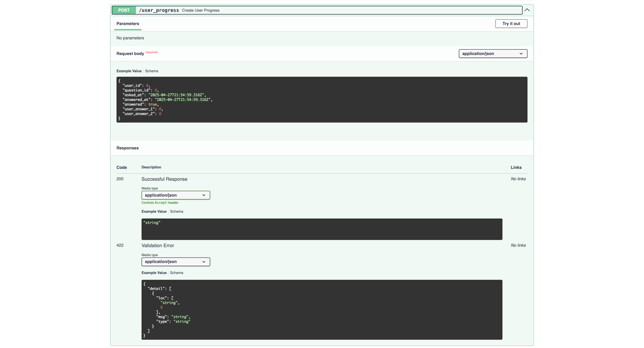Click the 422 response code
This screenshot has width=644, height=348.
click(120, 245)
